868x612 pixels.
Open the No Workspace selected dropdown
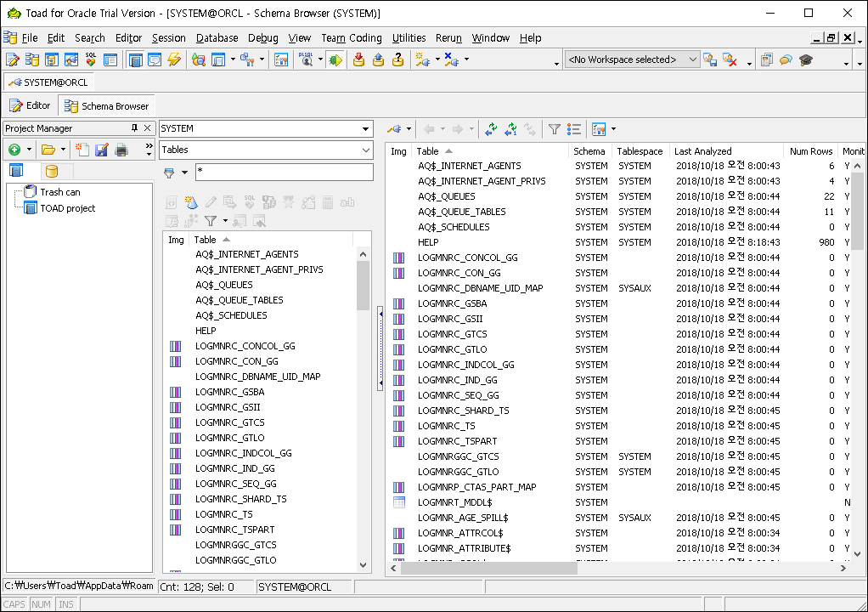(692, 59)
